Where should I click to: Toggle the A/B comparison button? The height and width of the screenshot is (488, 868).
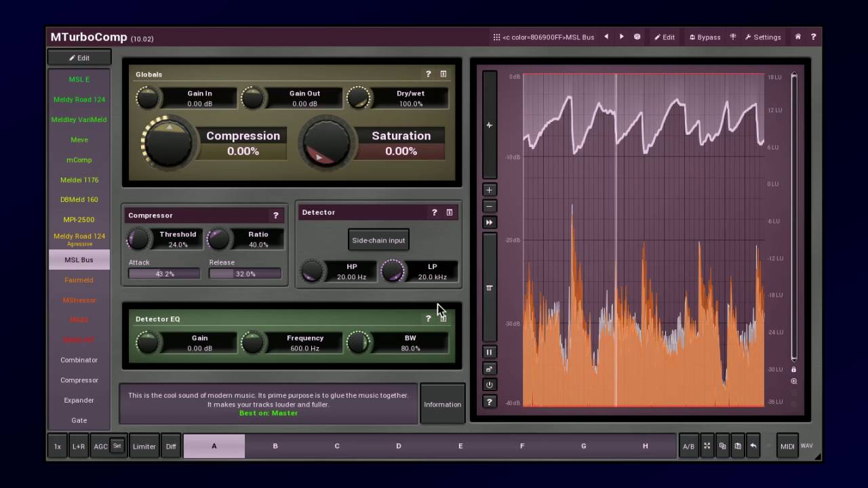(688, 446)
